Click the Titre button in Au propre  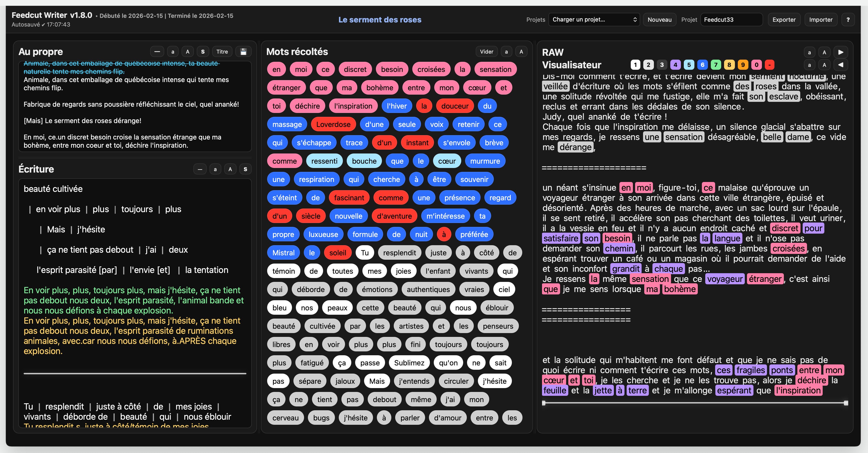coord(222,52)
